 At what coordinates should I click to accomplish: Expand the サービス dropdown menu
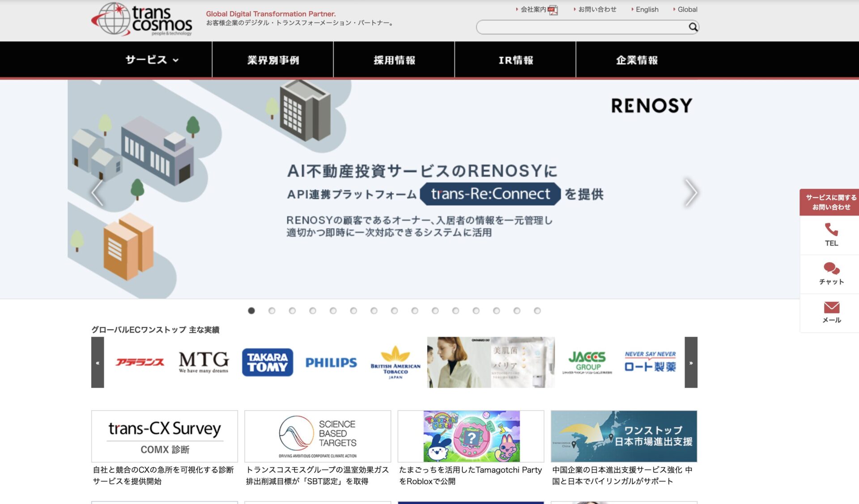pyautogui.click(x=152, y=59)
